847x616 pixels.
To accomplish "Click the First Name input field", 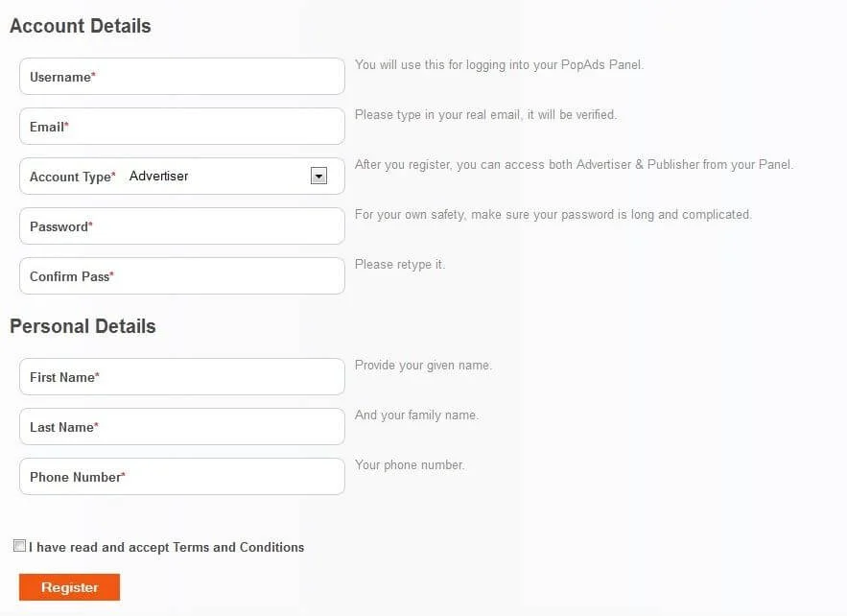I will [x=181, y=376].
